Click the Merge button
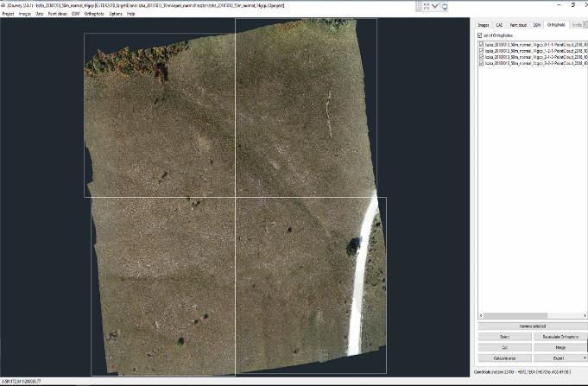Image resolution: width=588 pixels, height=386 pixels. point(560,348)
